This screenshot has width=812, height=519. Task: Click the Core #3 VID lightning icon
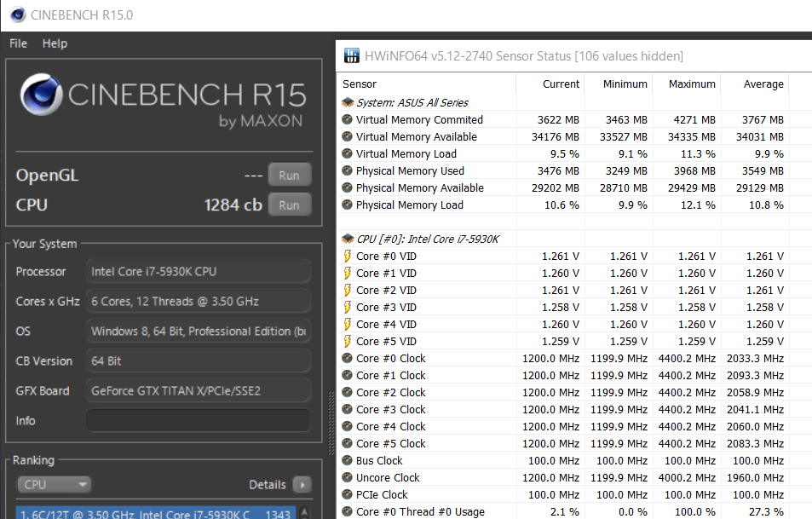coord(348,307)
